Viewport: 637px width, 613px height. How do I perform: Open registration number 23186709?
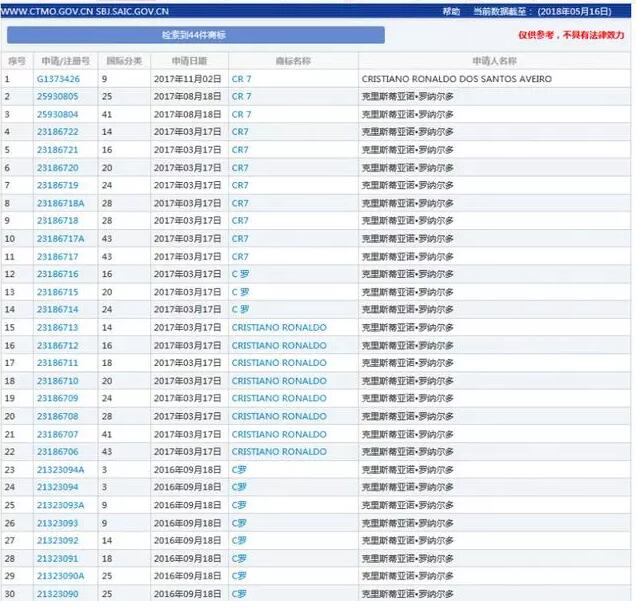point(57,398)
